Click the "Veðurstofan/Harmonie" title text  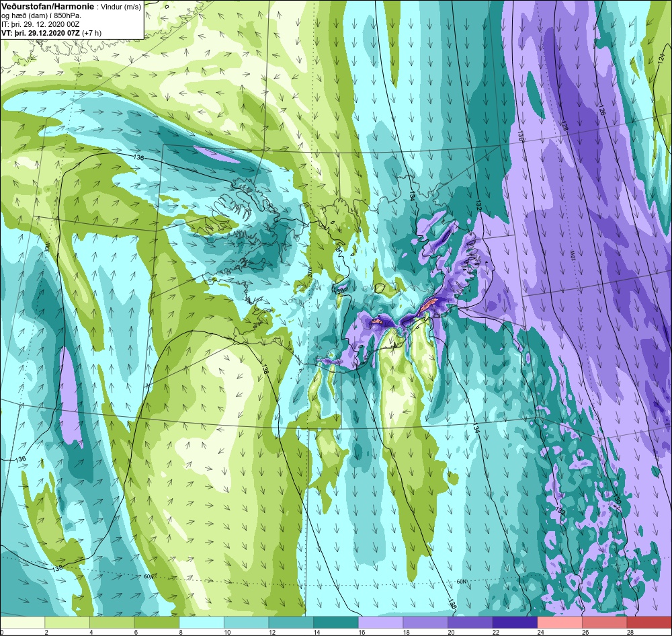click(47, 7)
